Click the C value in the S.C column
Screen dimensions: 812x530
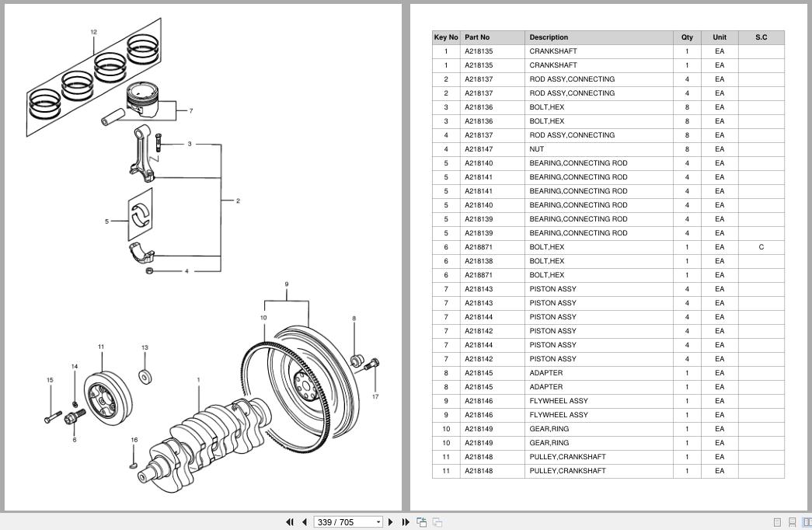click(761, 247)
